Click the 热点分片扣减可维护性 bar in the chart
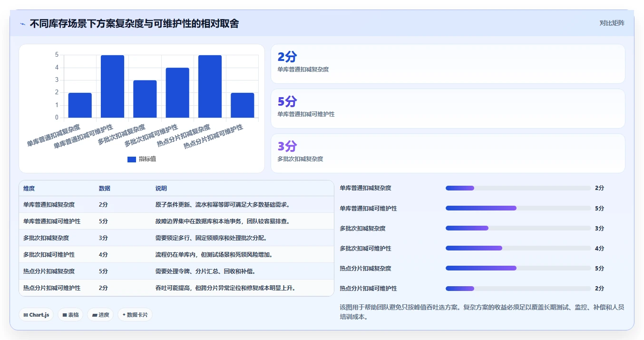Viewport: 644px width, 340px height. click(243, 105)
